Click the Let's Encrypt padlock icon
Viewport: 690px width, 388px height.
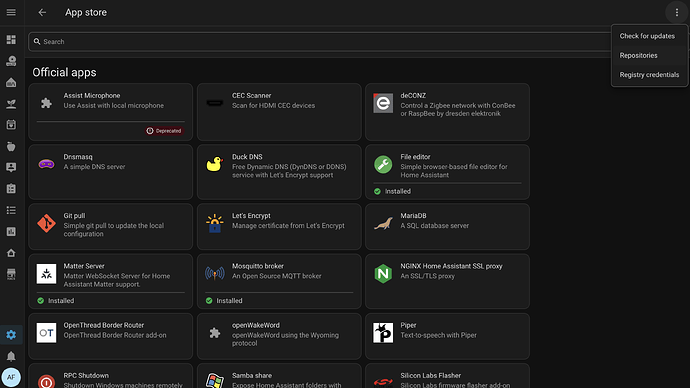pos(215,223)
